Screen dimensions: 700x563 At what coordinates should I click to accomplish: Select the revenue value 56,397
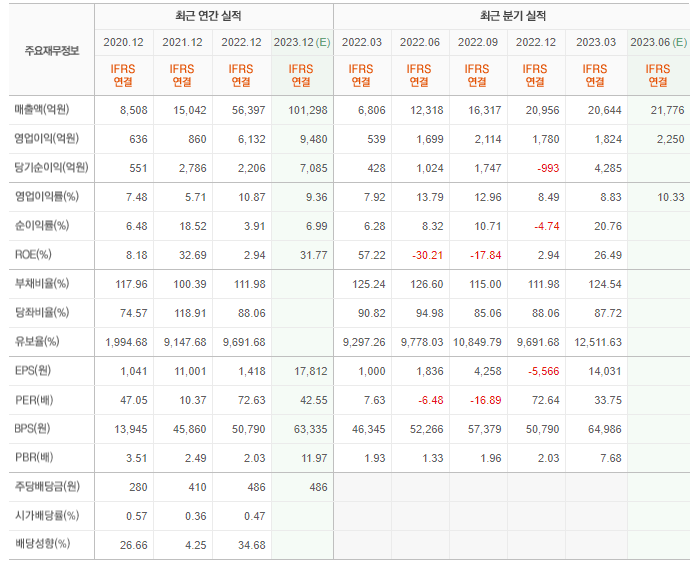pos(248,110)
